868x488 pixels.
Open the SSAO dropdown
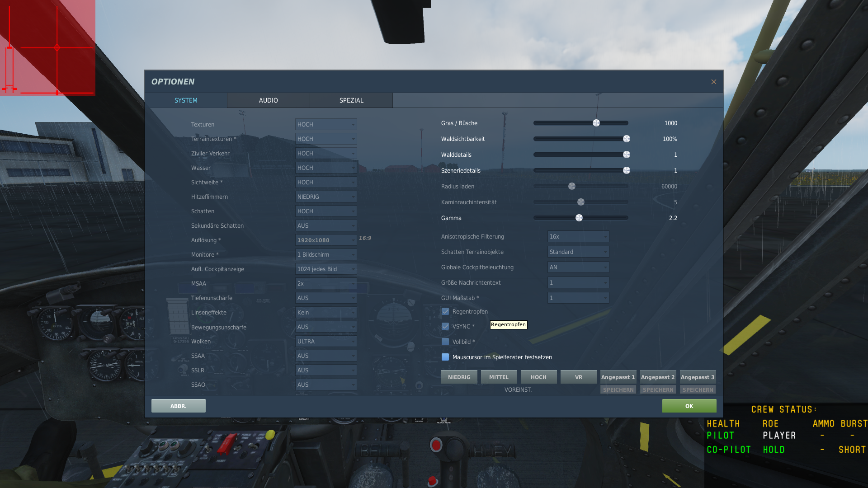click(326, 385)
